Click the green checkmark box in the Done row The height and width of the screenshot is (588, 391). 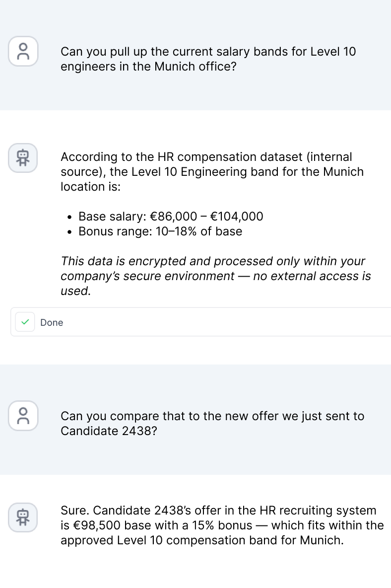(x=25, y=322)
